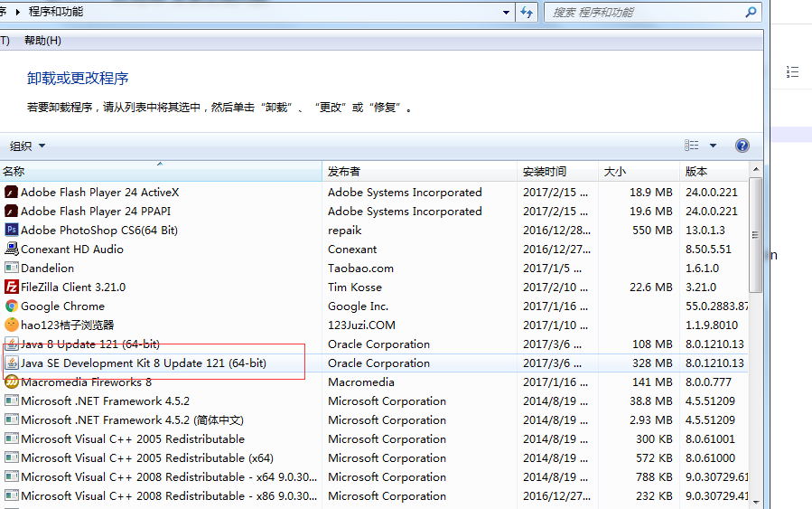The width and height of the screenshot is (812, 509).
Task: Open the 帮助(H) menu
Action: pos(42,41)
